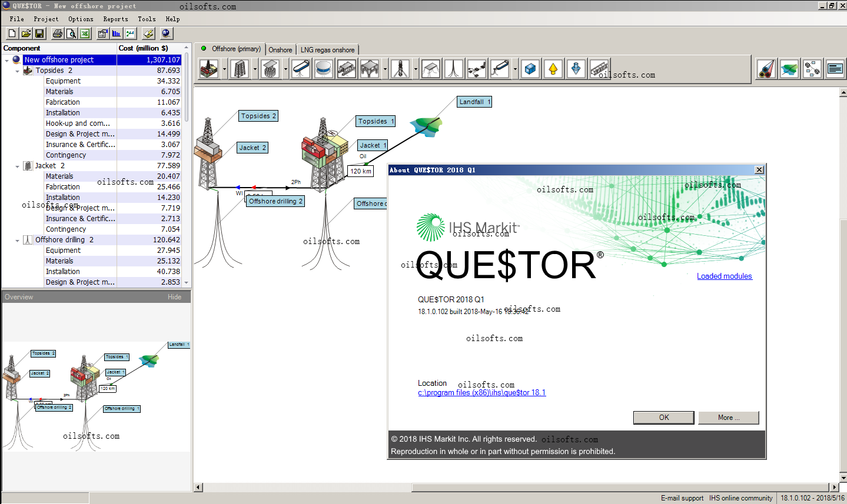
Task: Click the pipeline component icon with colored tubes
Action: point(766,69)
